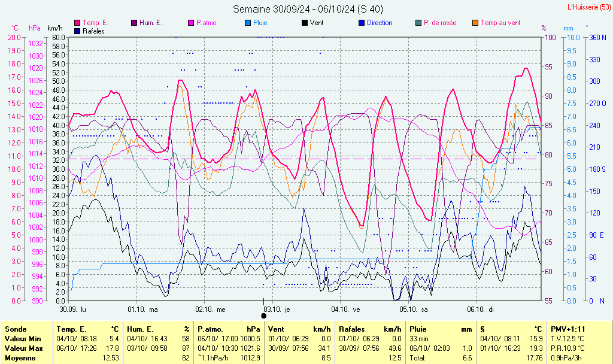The image size is (613, 364).
Task: Click the magenta P.atmo. legend swatch
Action: click(191, 23)
